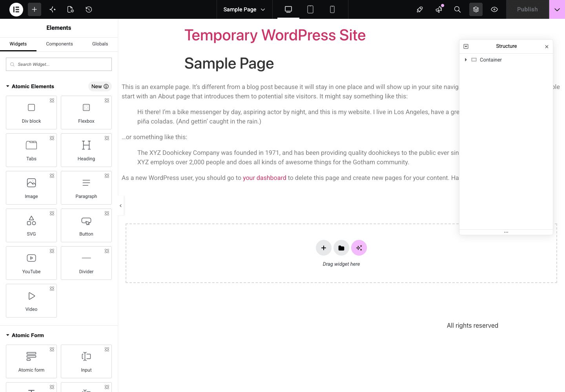Click the AI sparkle build button
The height and width of the screenshot is (392, 565).
tap(359, 248)
